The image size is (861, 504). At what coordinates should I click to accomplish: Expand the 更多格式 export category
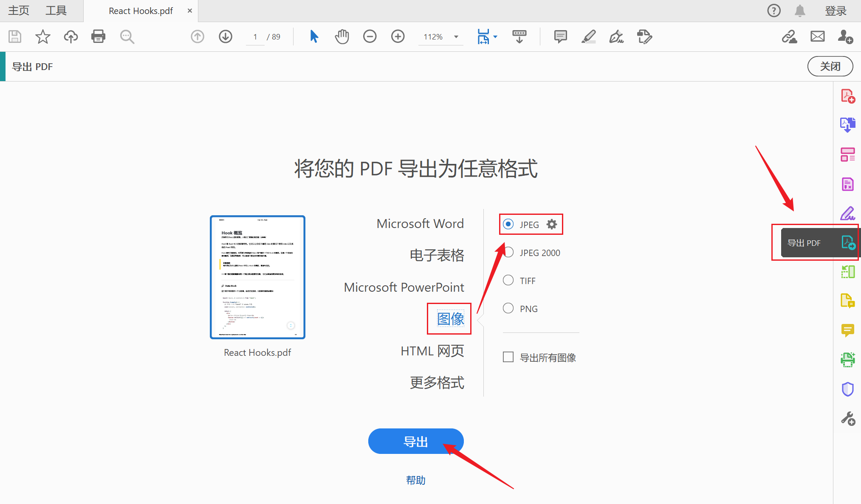(437, 383)
